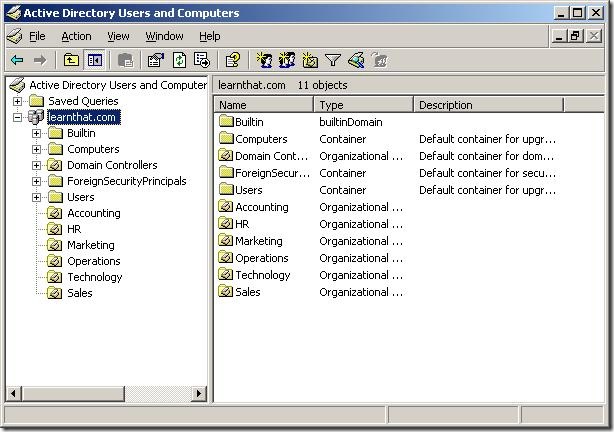Select Active Directory Users and Computers root
The image size is (614, 432).
[x=118, y=85]
